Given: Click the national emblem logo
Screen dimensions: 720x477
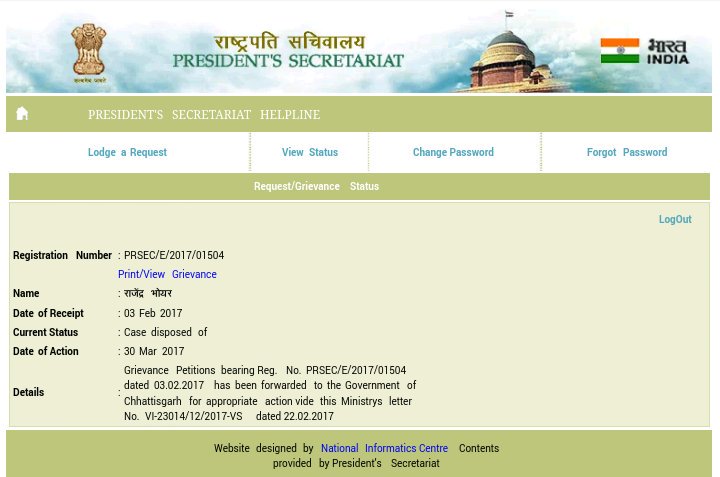Looking at the screenshot, I should (89, 53).
